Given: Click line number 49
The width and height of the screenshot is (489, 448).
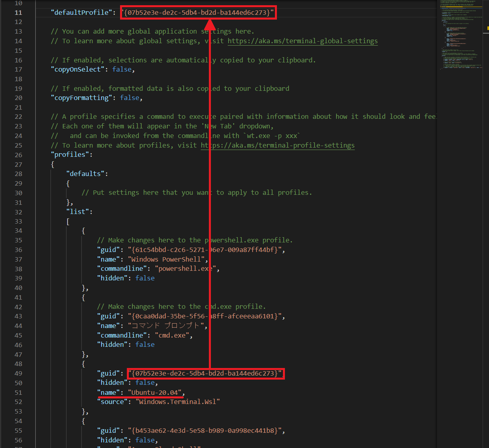Looking at the screenshot, I should pyautogui.click(x=18, y=373).
